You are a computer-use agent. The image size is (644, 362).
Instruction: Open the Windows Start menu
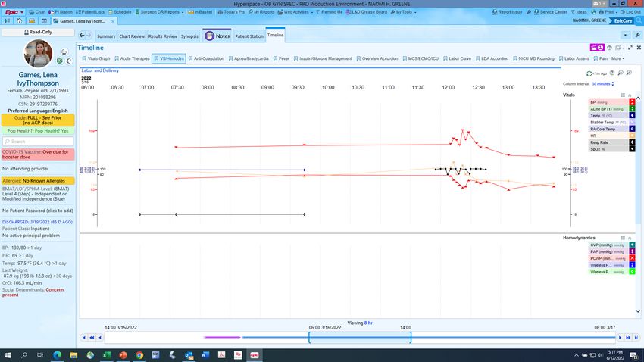[x=8, y=355]
